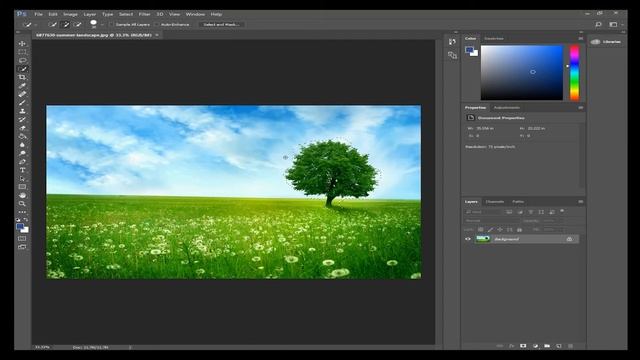Click the fx layer style icon

pos(511,346)
